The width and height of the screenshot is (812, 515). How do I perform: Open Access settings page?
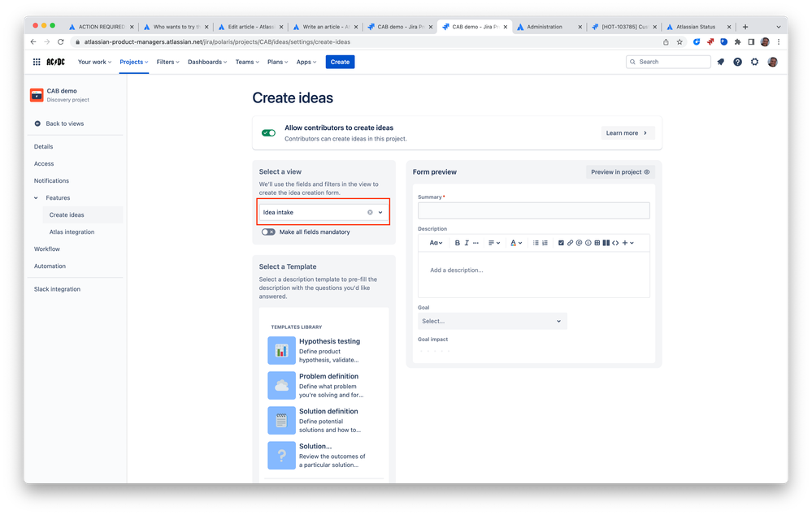point(44,163)
